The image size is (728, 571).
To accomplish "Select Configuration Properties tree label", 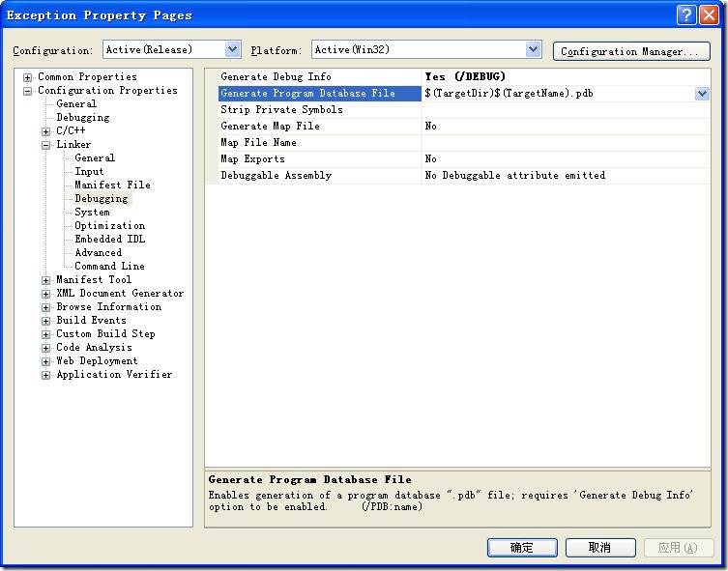I will 107,90.
